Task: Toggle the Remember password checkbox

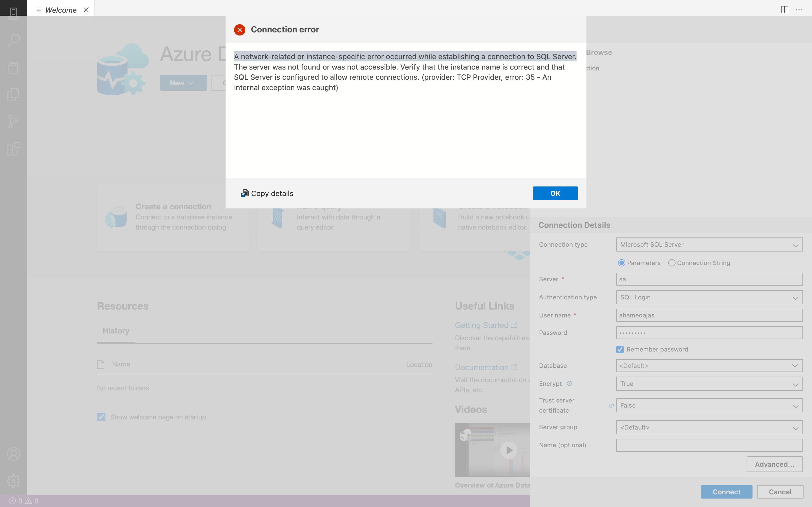Action: [620, 349]
